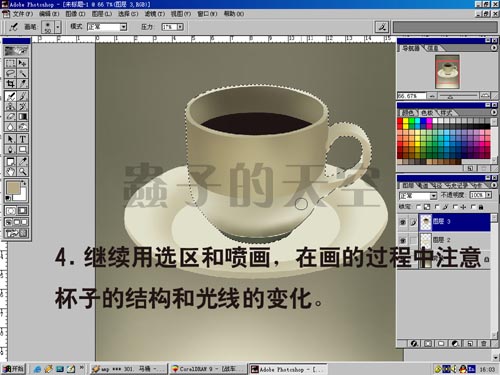Select the Lasso tool

(10, 73)
